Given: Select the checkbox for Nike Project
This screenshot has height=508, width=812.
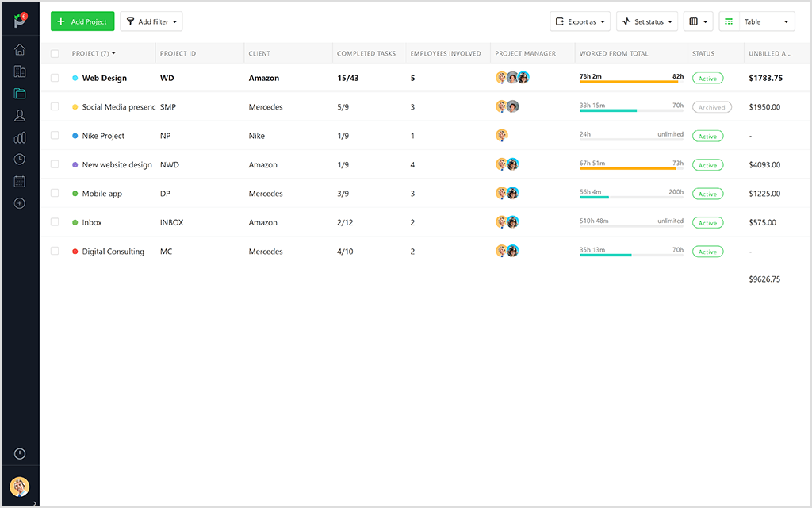Looking at the screenshot, I should click(55, 136).
